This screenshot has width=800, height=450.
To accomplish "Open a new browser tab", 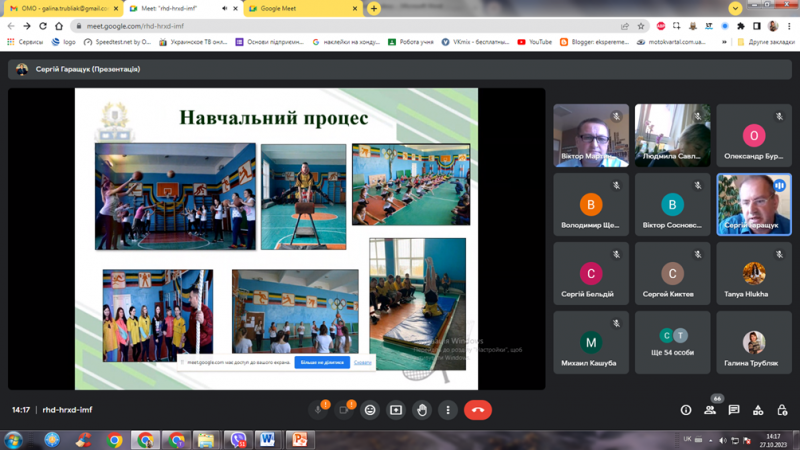I will (x=374, y=8).
